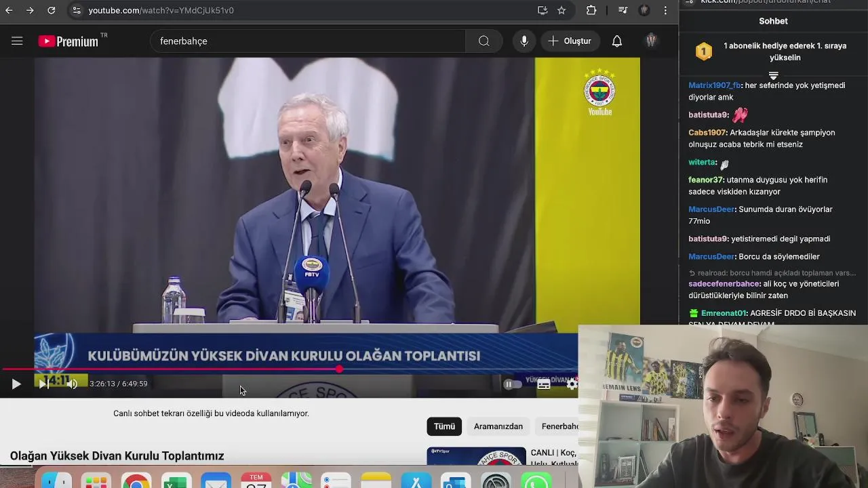868x488 pixels.
Task: Toggle autoplay switch in player
Action: [513, 384]
